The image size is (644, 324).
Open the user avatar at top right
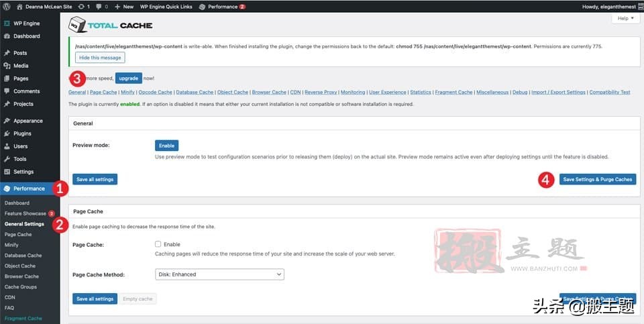(641, 7)
